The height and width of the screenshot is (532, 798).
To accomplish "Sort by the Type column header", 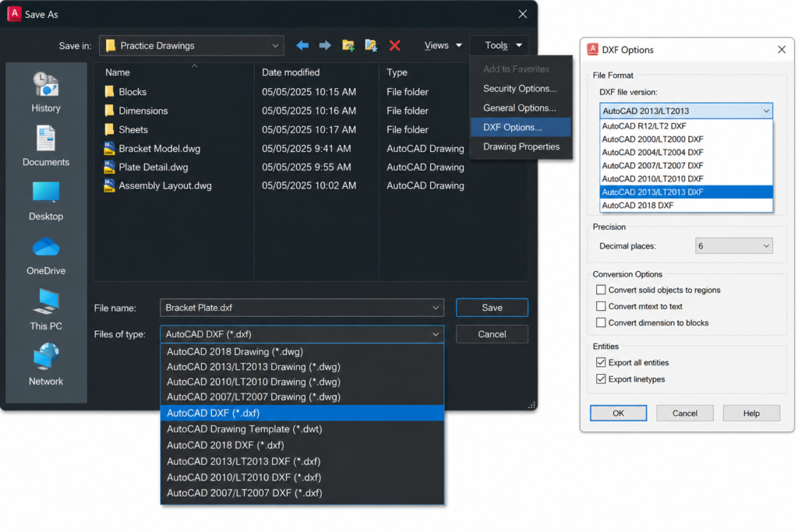I will pyautogui.click(x=397, y=72).
